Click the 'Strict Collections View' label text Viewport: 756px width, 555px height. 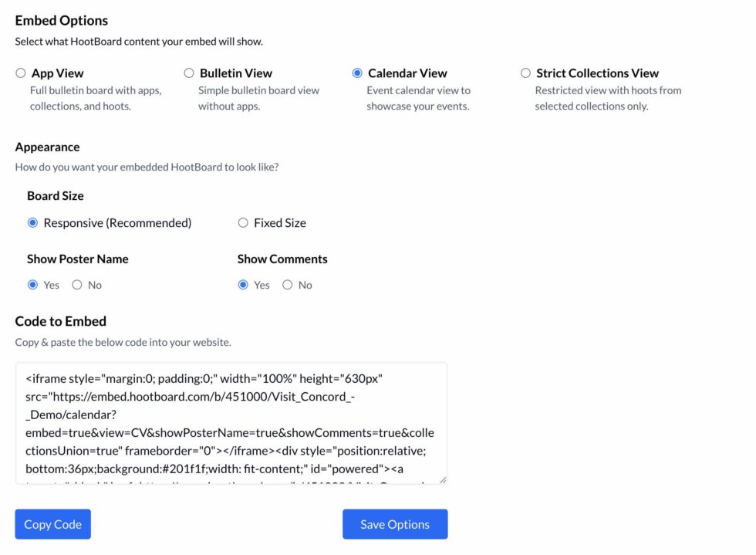tap(597, 73)
